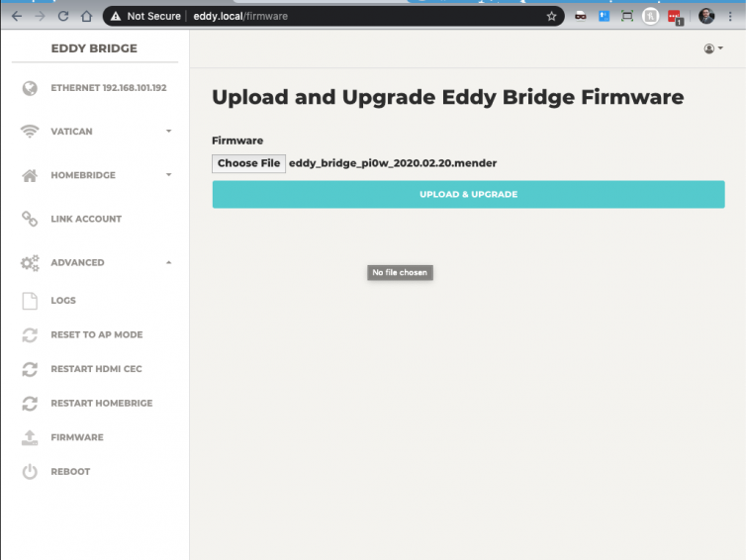The image size is (746, 560).
Task: Open the red extension with badge
Action: (675, 17)
